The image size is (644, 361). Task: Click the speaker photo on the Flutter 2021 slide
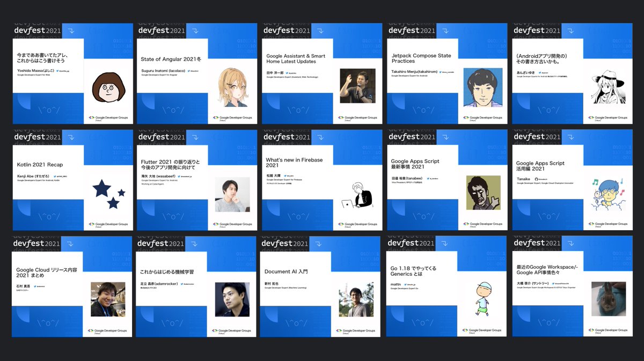pos(232,194)
